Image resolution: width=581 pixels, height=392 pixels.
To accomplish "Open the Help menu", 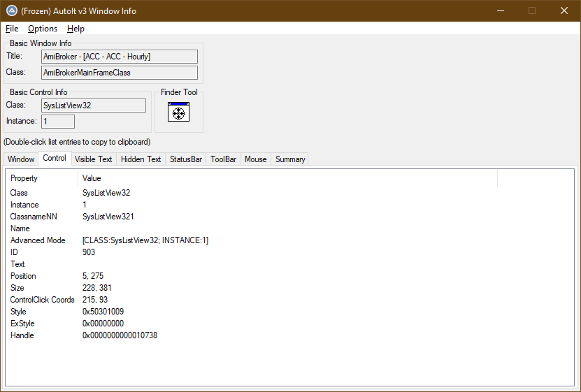I will tap(76, 29).
